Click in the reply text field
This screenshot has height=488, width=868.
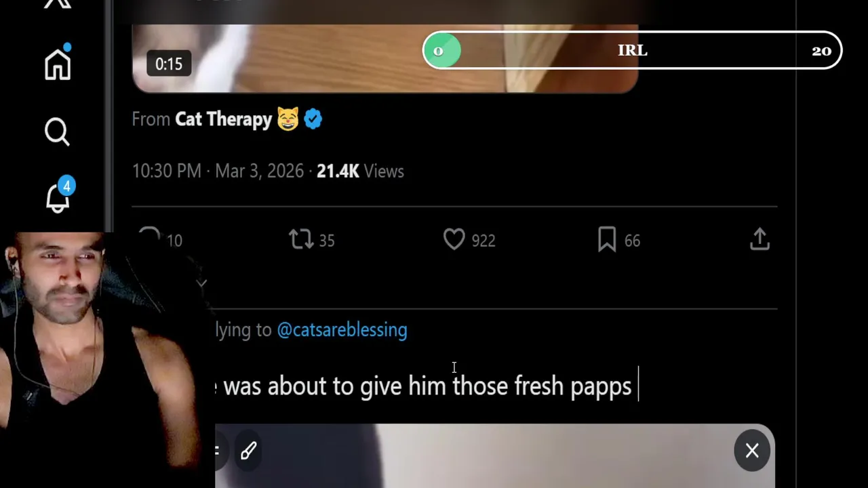[495, 386]
